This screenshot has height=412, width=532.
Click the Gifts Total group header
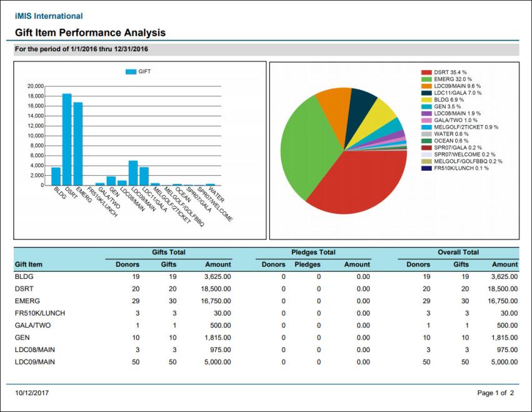pos(169,252)
